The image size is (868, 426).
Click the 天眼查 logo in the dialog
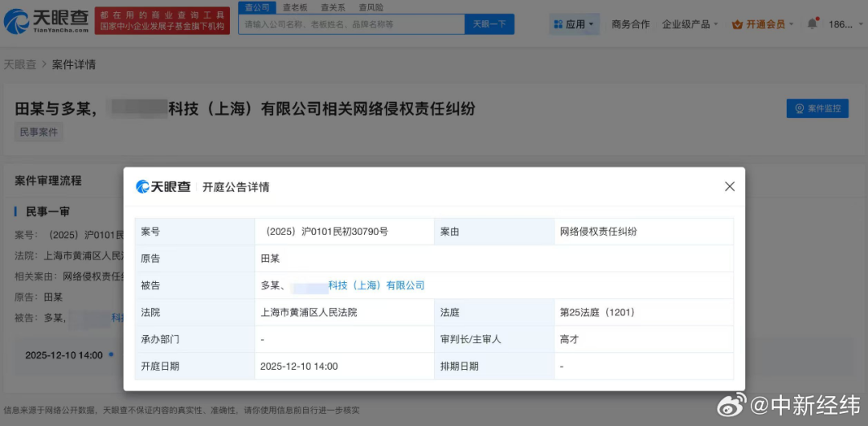(x=164, y=186)
